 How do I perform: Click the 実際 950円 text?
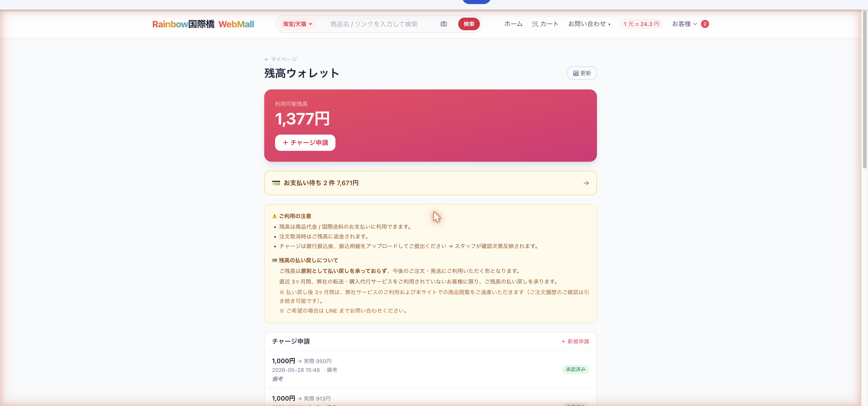click(317, 361)
